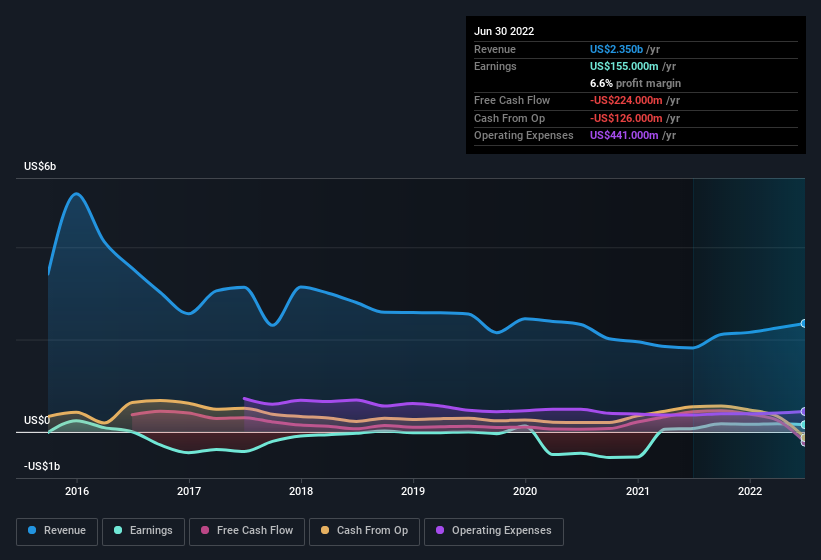The width and height of the screenshot is (821, 560).
Task: Click the US$0 y-axis label
Action: tap(37, 420)
